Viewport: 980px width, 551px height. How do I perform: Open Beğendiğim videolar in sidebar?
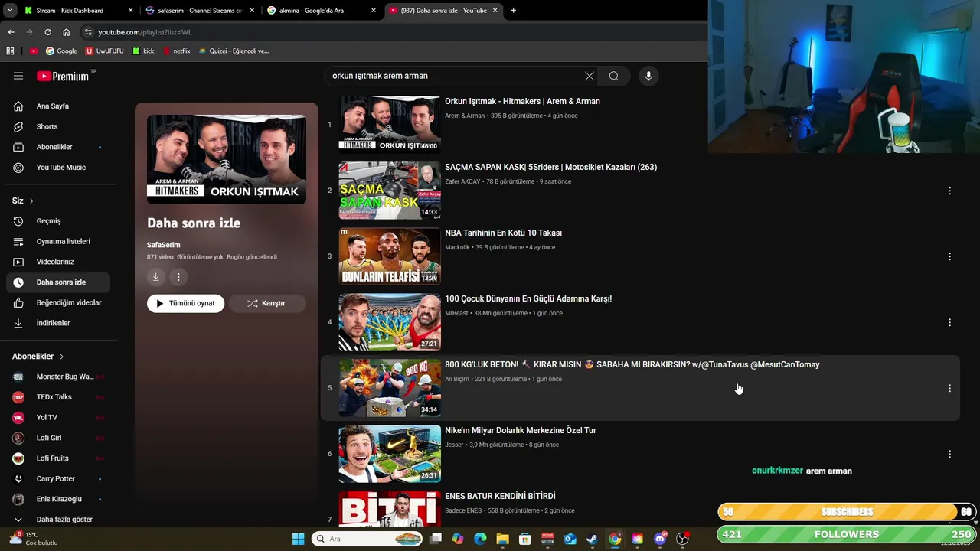58,302
